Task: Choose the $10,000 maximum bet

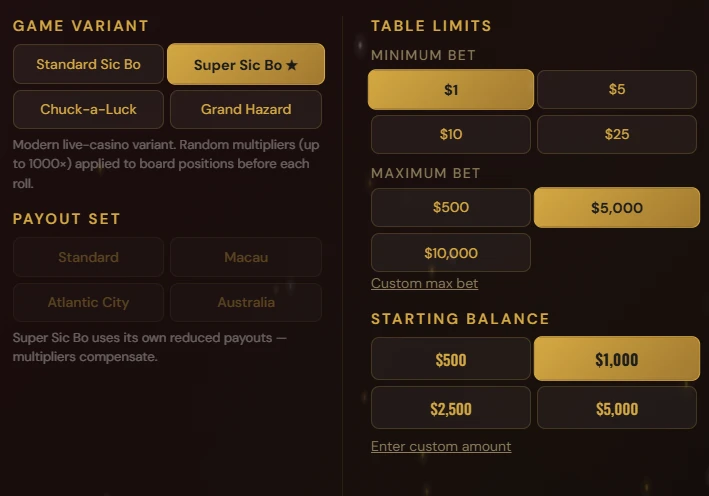Action: click(x=451, y=253)
